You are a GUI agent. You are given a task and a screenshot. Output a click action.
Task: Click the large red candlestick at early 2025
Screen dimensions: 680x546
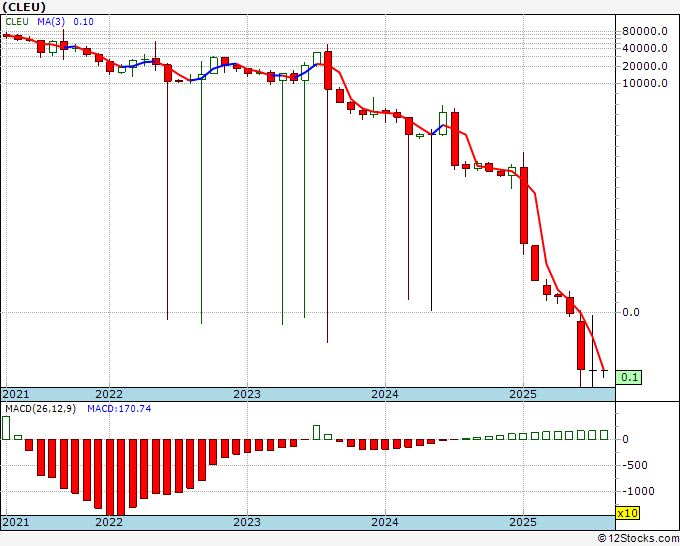(524, 205)
